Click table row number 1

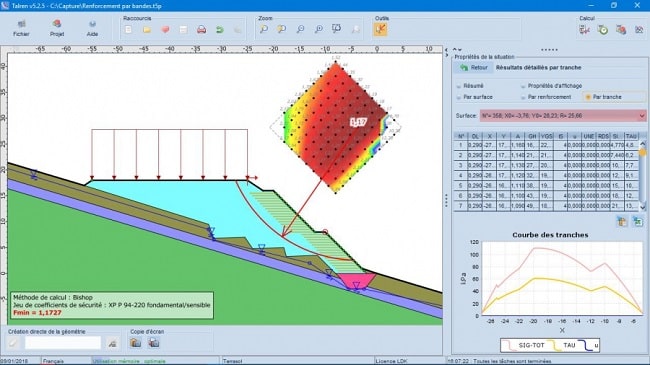pyautogui.click(x=546, y=145)
